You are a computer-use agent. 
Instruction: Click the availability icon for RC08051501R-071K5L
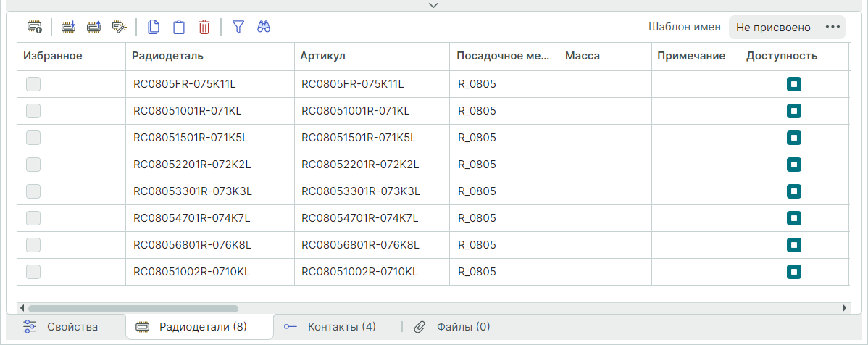tap(794, 137)
